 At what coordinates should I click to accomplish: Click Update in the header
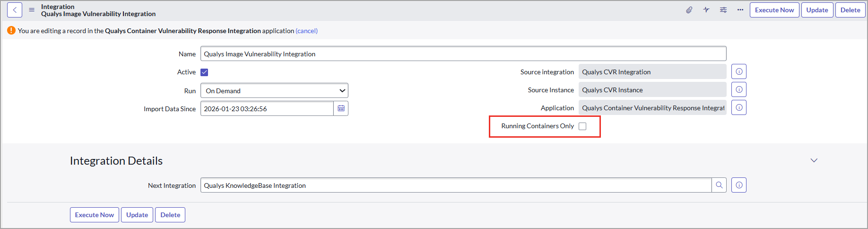(817, 10)
